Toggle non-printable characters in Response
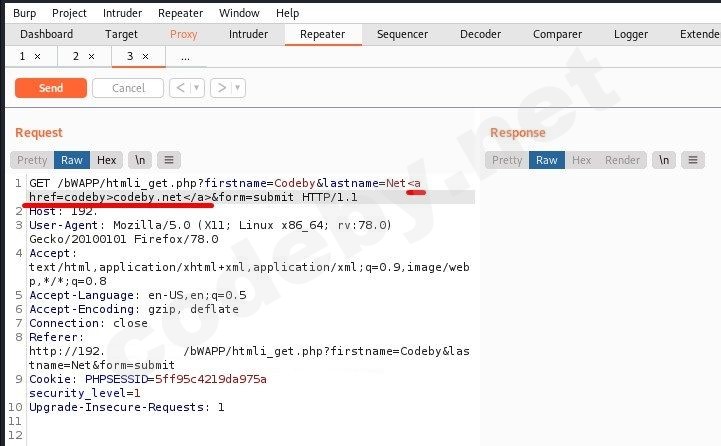Screen dimensions: 721x446 tap(664, 160)
